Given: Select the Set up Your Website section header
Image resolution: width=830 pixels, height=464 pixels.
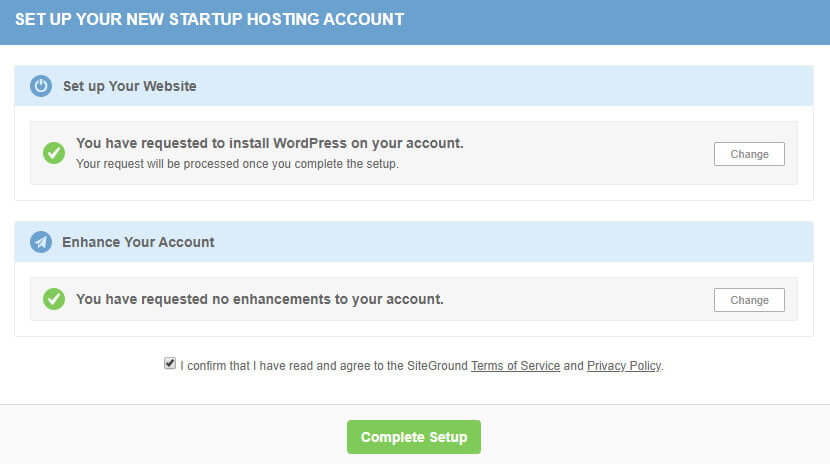Looking at the screenshot, I should [x=414, y=86].
